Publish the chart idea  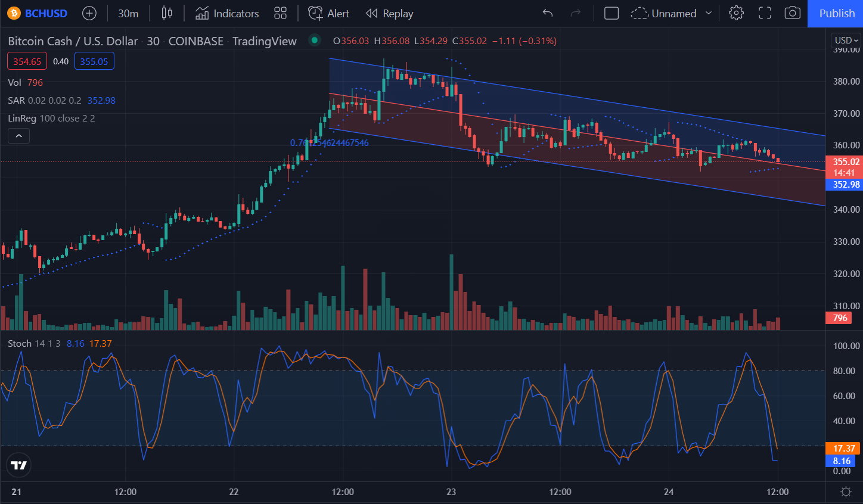(x=836, y=13)
